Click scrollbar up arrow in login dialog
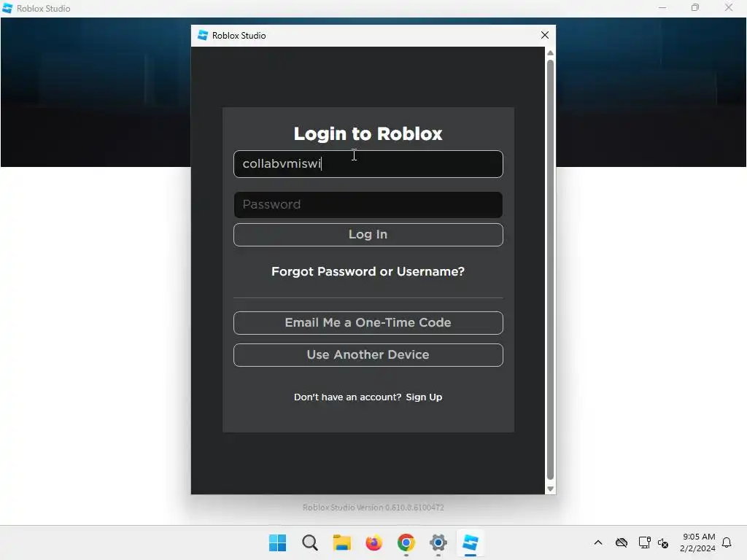This screenshot has width=747, height=560. coord(550,52)
